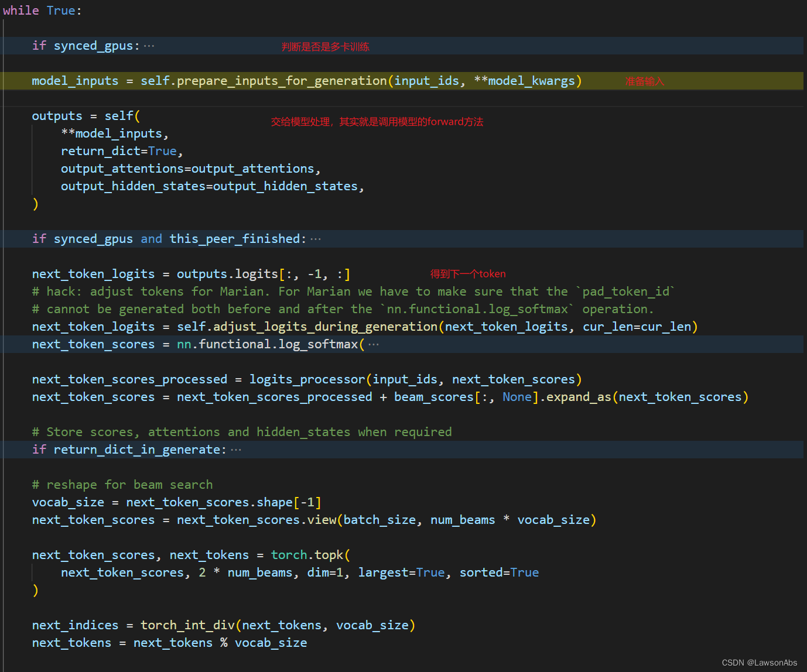
Task: Click the torch_int_div function name
Action: (187, 625)
